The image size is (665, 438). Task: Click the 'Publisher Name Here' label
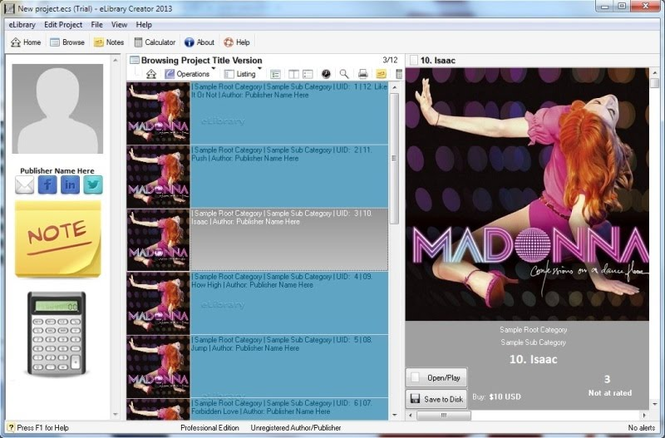[x=57, y=171]
